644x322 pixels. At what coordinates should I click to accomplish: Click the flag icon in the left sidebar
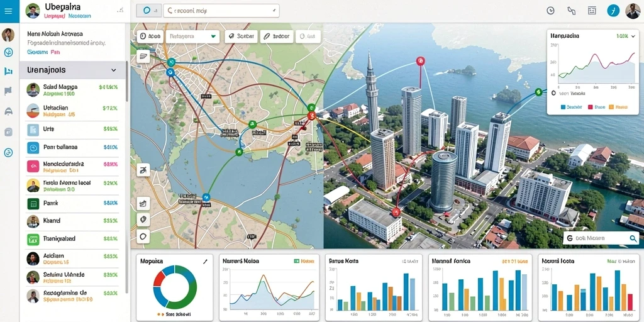click(8, 91)
